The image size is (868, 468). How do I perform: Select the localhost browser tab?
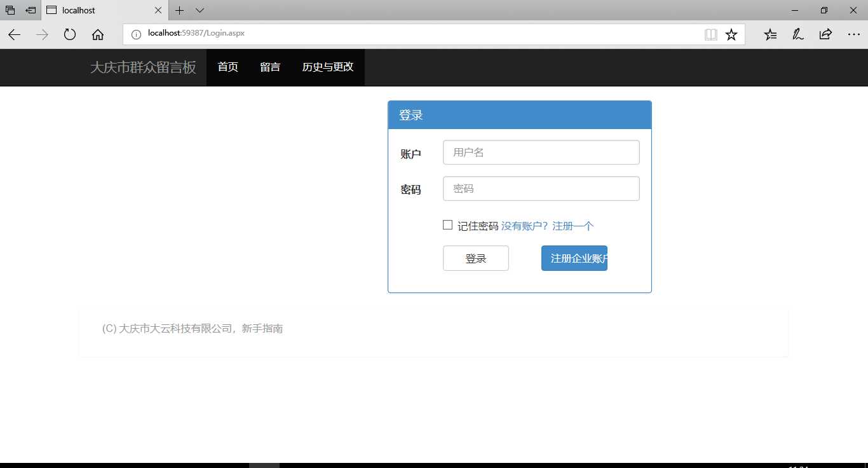[x=105, y=10]
